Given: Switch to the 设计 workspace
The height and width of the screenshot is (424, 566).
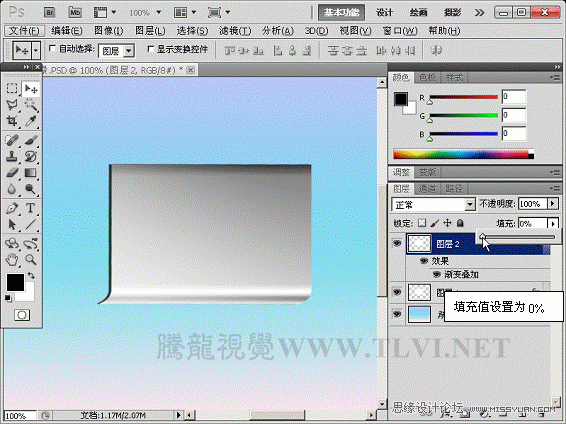Looking at the screenshot, I should tap(384, 13).
